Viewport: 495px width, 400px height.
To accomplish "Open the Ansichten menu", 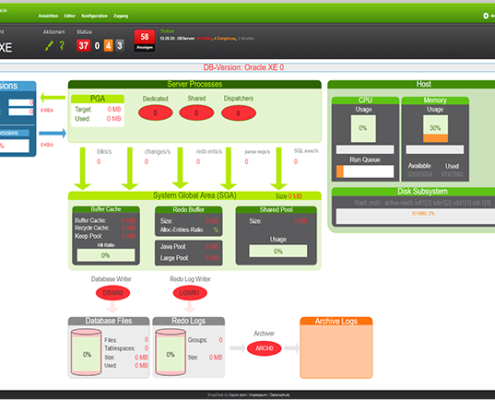I will (x=48, y=16).
